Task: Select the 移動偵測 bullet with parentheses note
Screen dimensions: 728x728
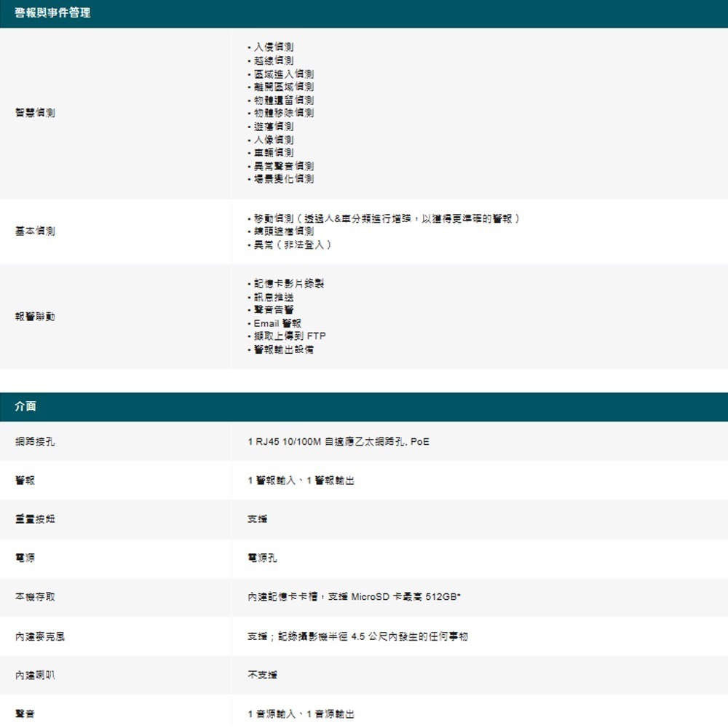Action: [x=387, y=218]
